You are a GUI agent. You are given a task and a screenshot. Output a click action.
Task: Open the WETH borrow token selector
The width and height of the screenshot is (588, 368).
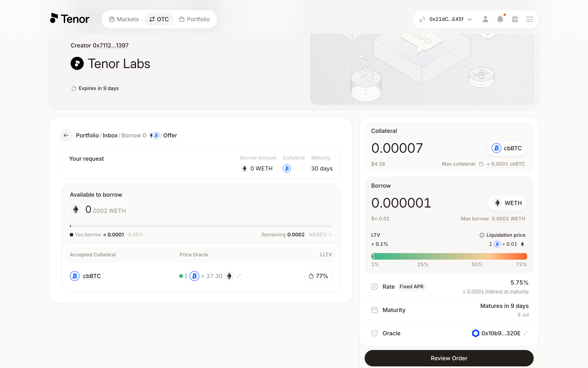point(507,203)
